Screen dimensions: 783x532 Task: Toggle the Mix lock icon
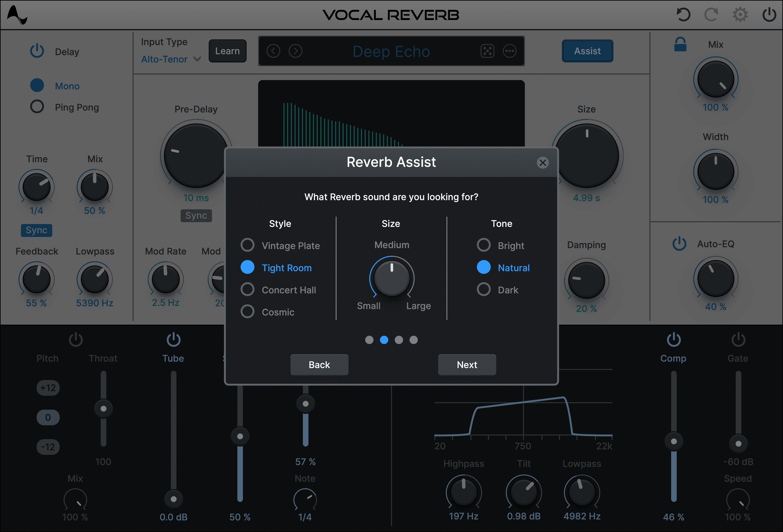pyautogui.click(x=680, y=44)
